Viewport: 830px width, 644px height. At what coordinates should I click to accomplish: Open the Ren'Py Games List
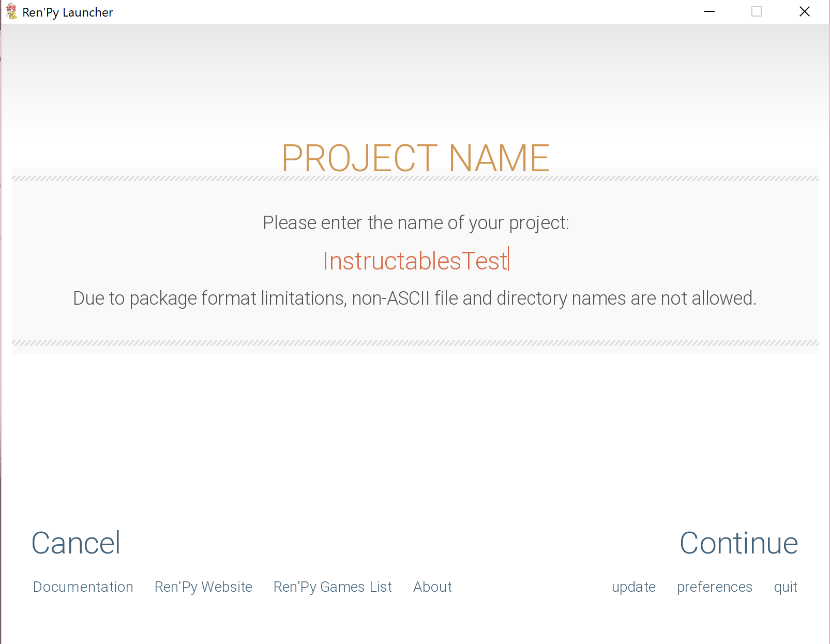(x=332, y=587)
